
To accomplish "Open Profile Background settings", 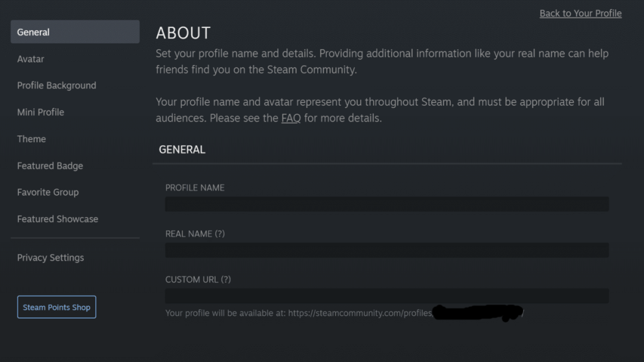I will (57, 86).
